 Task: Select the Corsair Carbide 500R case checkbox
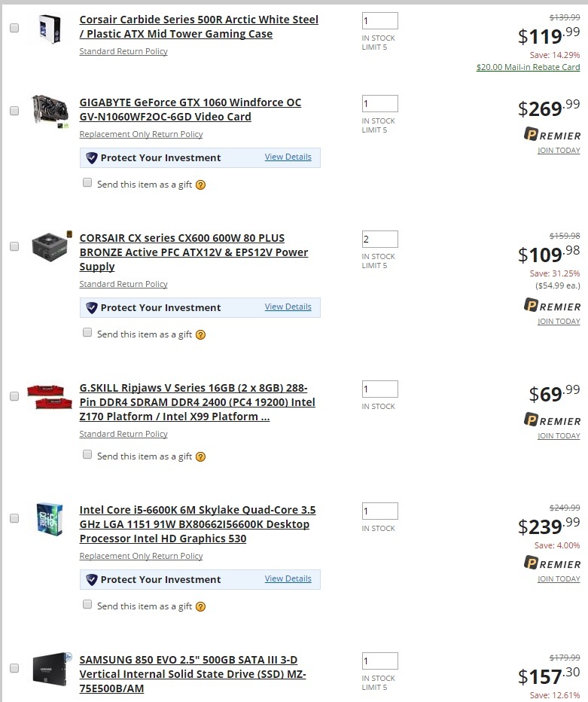[14, 28]
